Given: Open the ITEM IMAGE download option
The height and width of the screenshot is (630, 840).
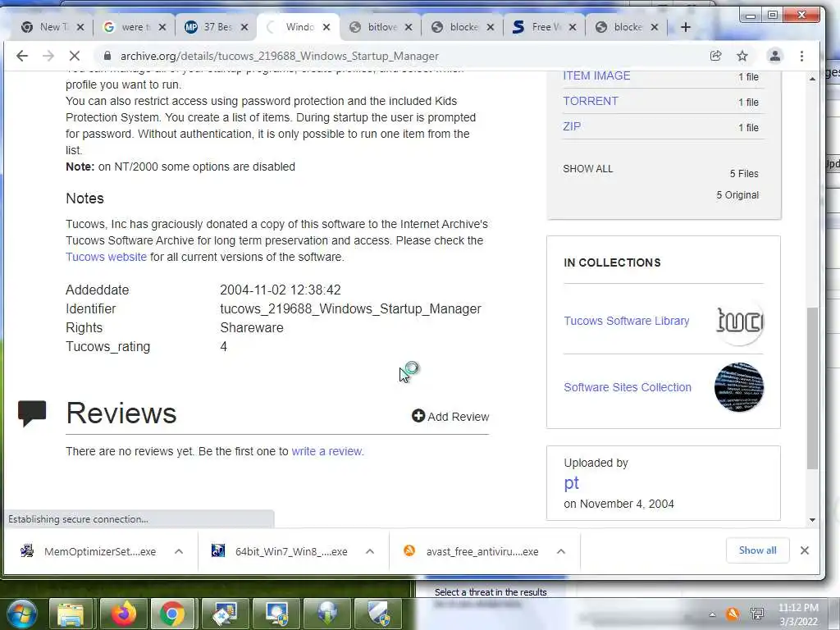Looking at the screenshot, I should (x=596, y=75).
